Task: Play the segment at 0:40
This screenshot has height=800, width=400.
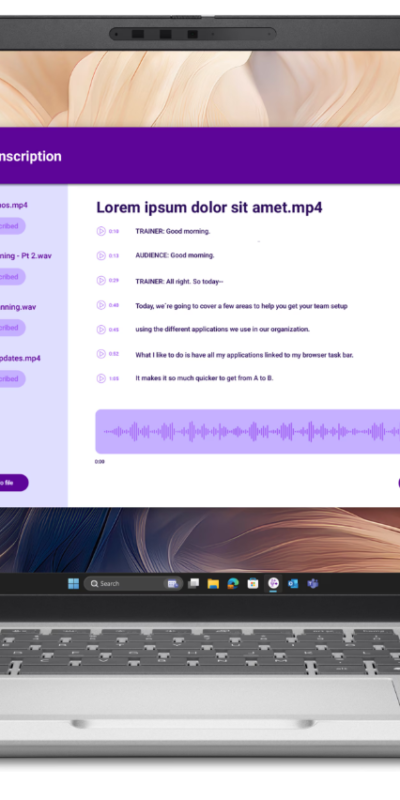Action: pos(101,305)
